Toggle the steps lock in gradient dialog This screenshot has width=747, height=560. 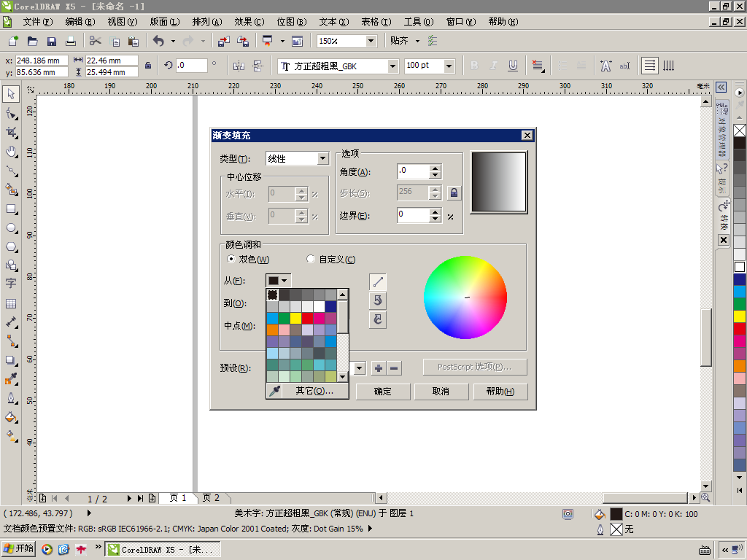point(454,192)
